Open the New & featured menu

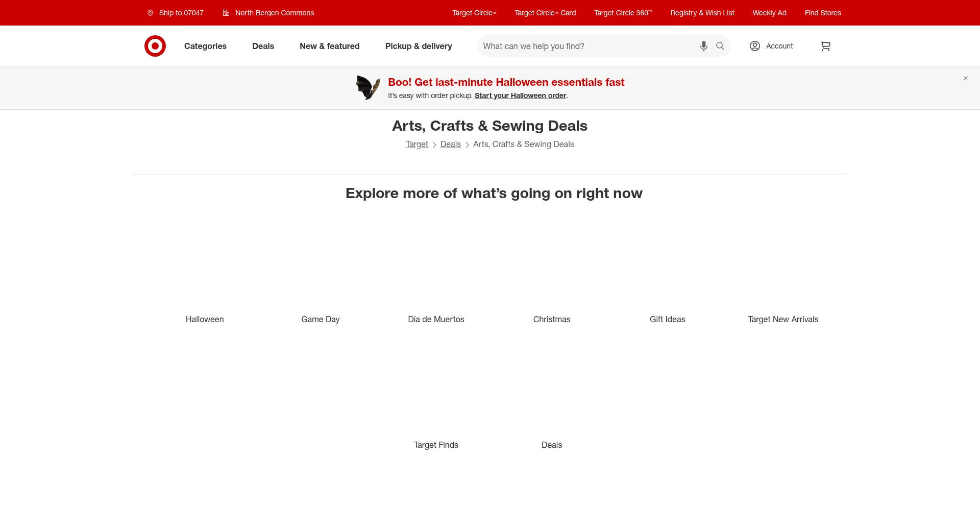[x=330, y=46]
